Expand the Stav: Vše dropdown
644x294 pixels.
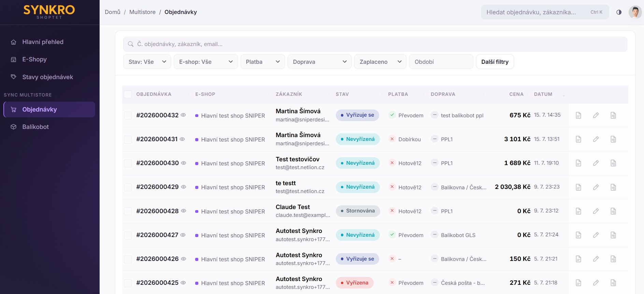[x=147, y=62]
